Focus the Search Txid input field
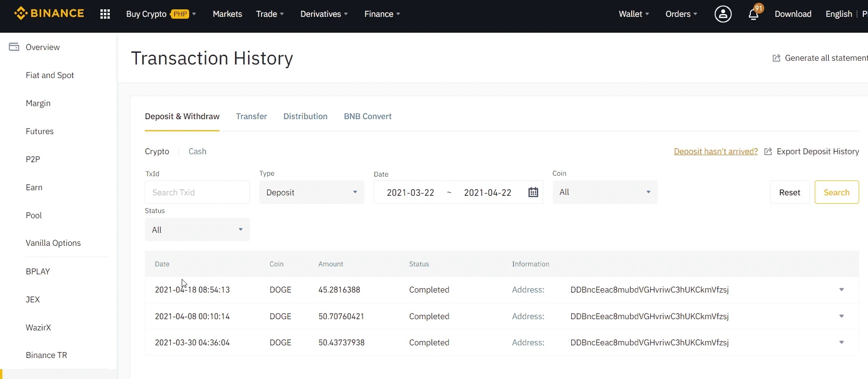Screen dimensions: 868x379 tap(197, 192)
